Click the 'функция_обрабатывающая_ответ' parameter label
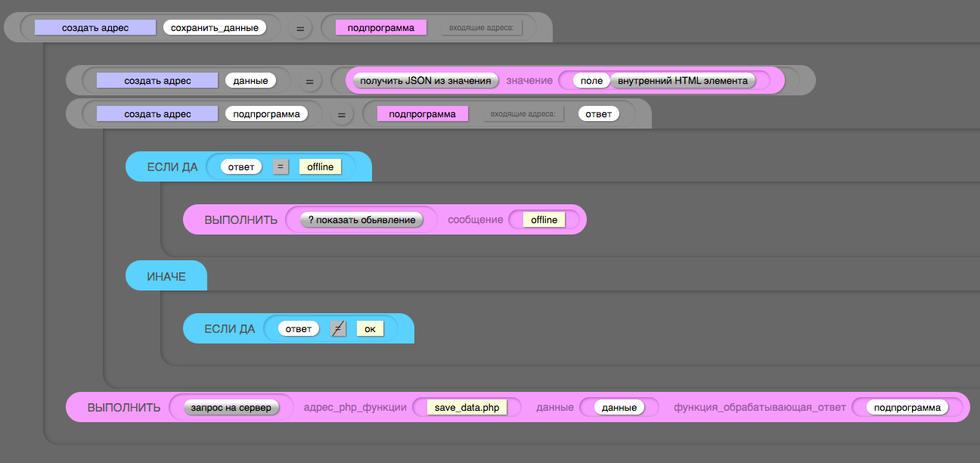This screenshot has height=463, width=980. click(759, 408)
